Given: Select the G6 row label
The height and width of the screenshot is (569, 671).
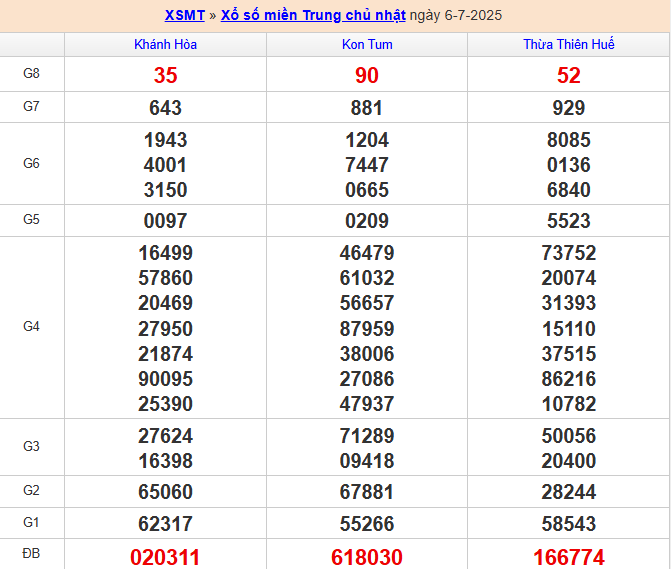Looking at the screenshot, I should 31,163.
